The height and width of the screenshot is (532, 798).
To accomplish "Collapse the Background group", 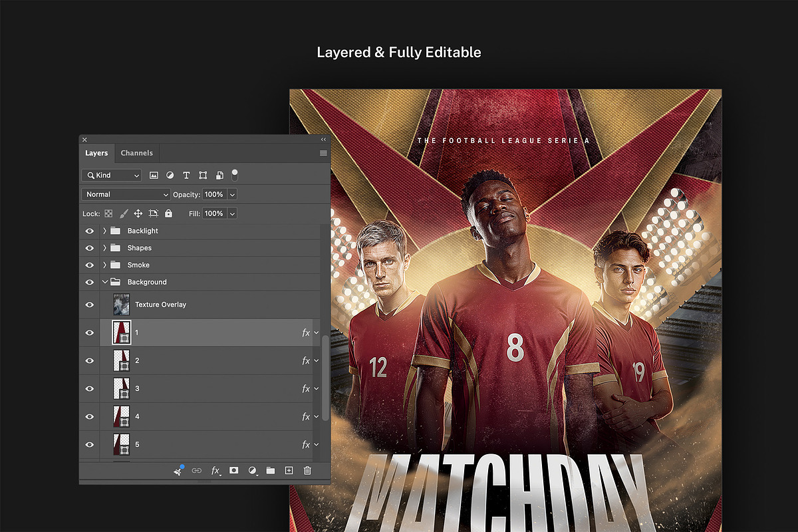I will (x=104, y=282).
